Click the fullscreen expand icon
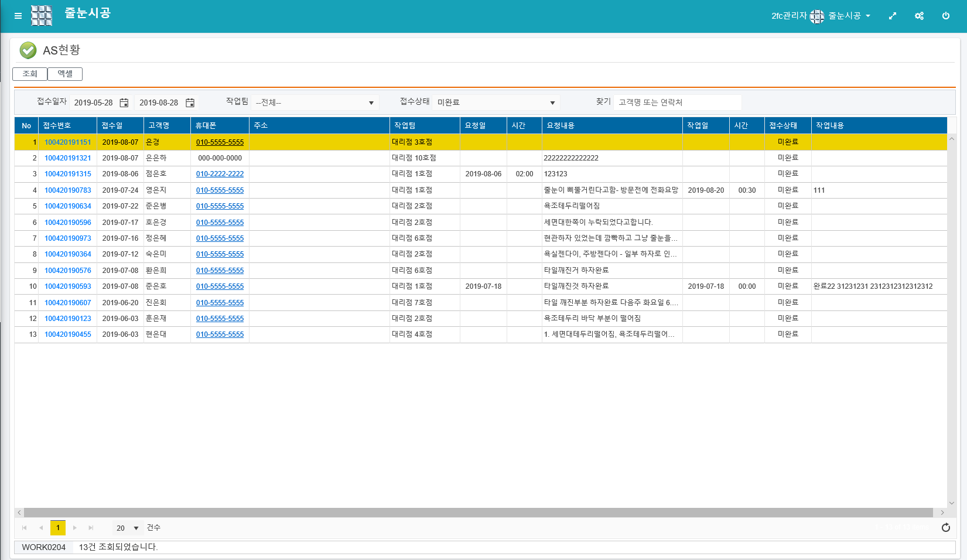 (x=892, y=16)
